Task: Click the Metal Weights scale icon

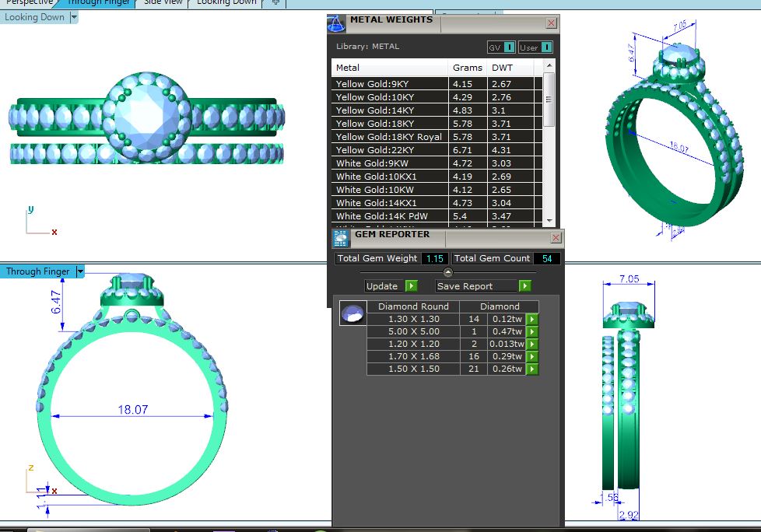Action: coord(336,23)
